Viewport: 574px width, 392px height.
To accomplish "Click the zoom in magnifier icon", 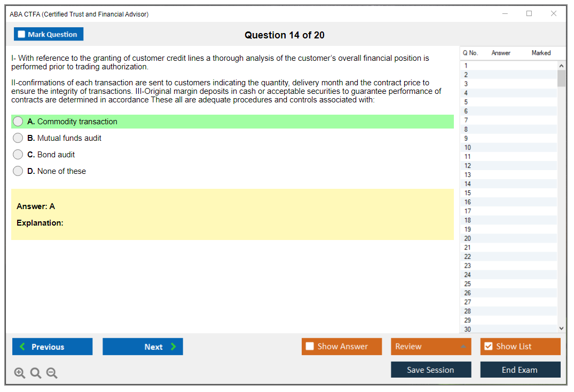I will coord(20,373).
